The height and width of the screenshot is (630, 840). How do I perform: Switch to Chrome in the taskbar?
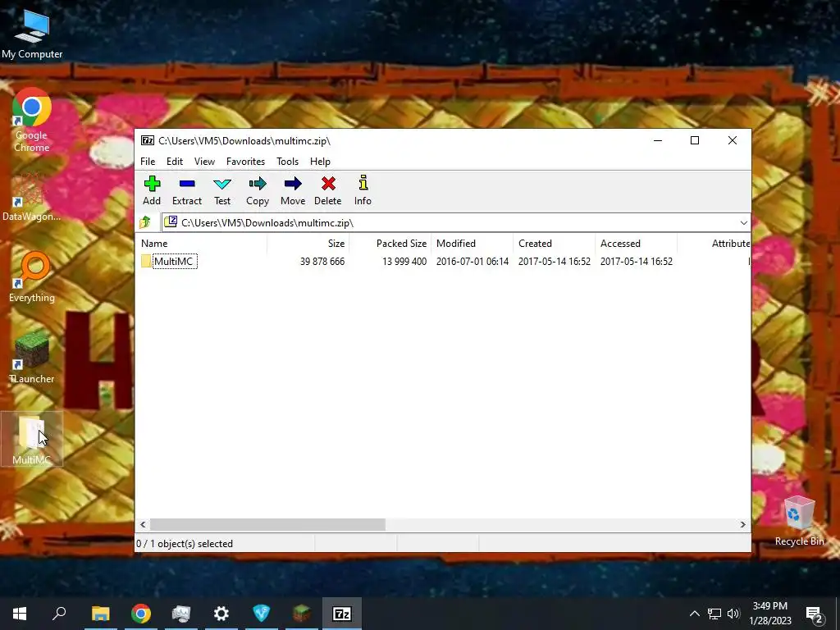click(x=140, y=614)
